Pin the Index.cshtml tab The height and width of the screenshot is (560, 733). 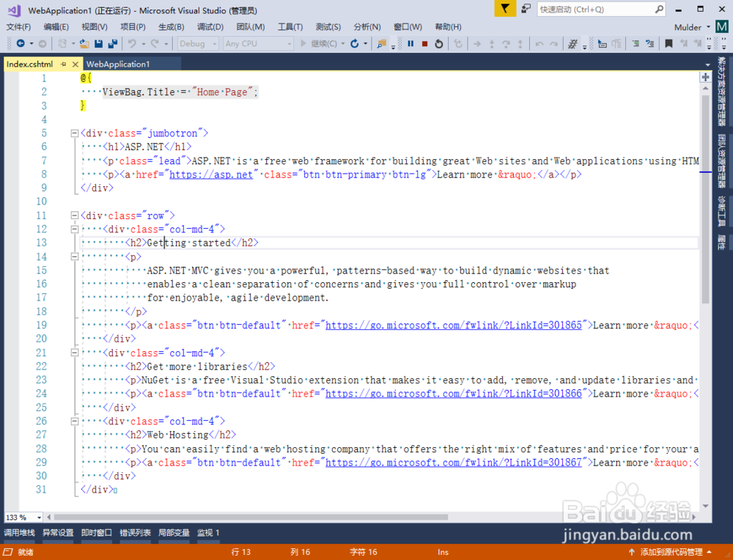(x=64, y=64)
